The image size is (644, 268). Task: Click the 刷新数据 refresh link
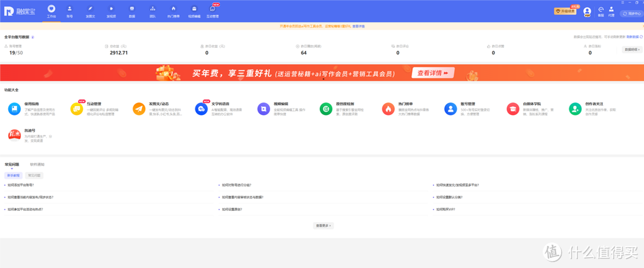[634, 37]
